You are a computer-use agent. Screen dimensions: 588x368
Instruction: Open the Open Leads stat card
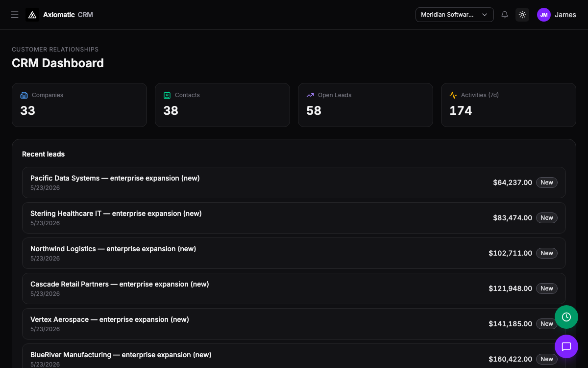[x=366, y=105]
